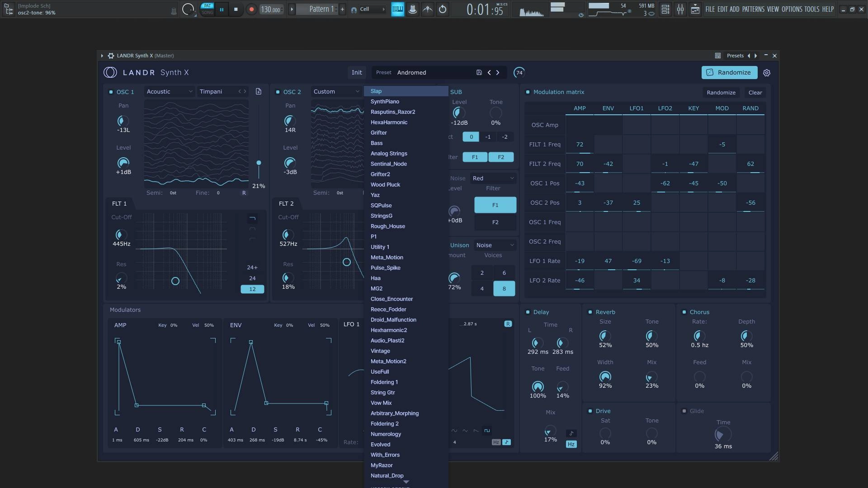Toggle typing keyboard to piano icon
Screen dimensions: 868x488
[x=398, y=9]
